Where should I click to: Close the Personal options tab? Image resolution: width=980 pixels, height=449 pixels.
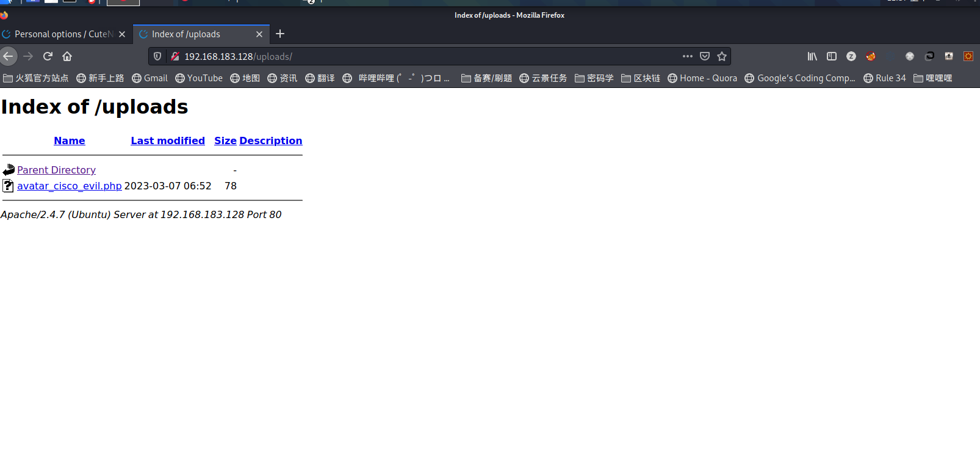pyautogui.click(x=122, y=34)
